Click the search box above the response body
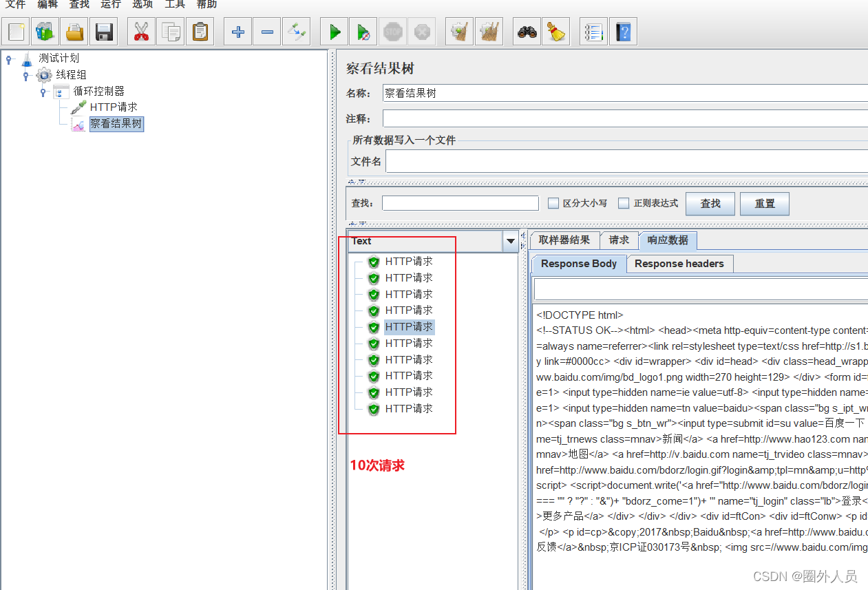 point(701,288)
